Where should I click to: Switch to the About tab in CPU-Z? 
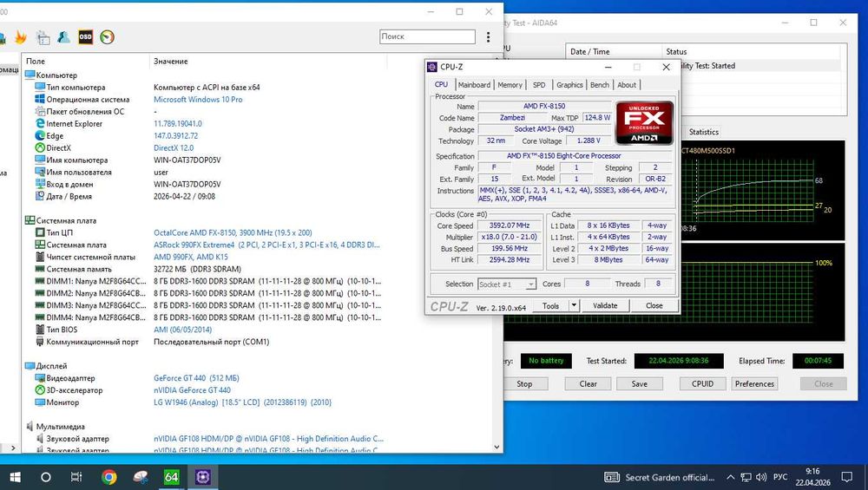click(x=627, y=85)
